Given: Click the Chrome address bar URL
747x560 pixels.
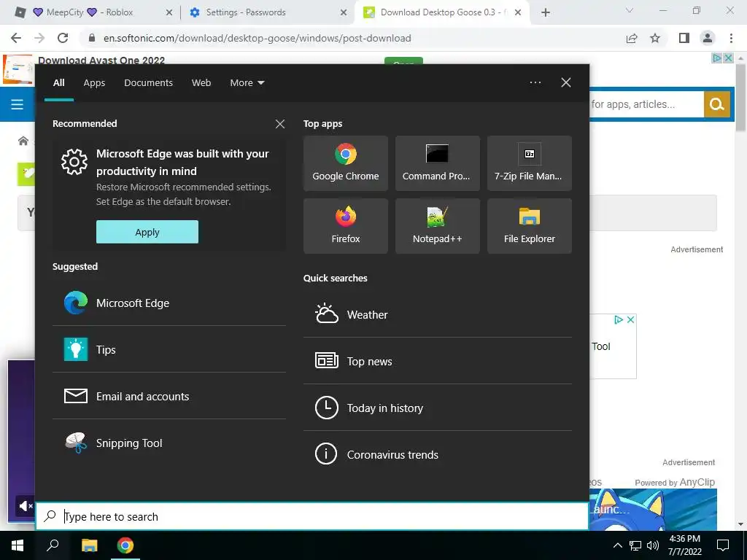Looking at the screenshot, I should tap(258, 38).
